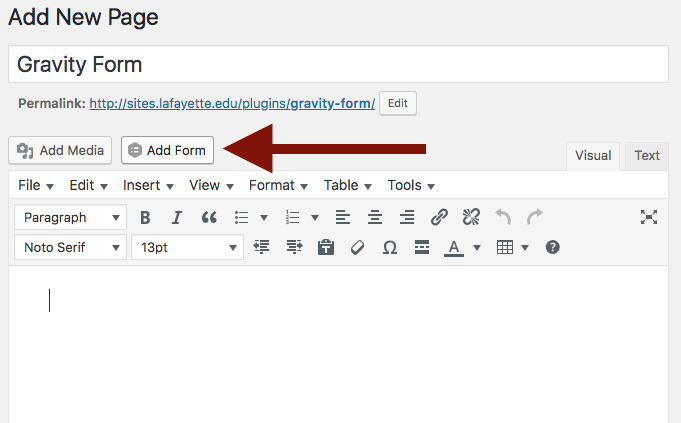Align text right

407,217
